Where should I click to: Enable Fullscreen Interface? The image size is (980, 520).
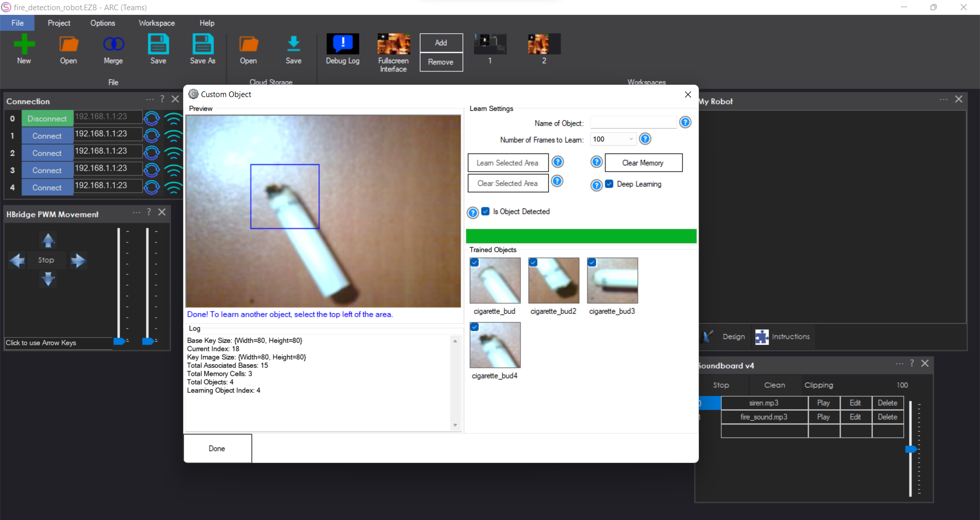pos(393,51)
